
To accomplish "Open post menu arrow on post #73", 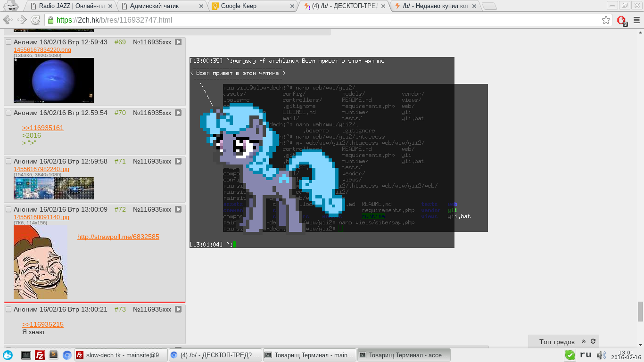I will [x=178, y=309].
